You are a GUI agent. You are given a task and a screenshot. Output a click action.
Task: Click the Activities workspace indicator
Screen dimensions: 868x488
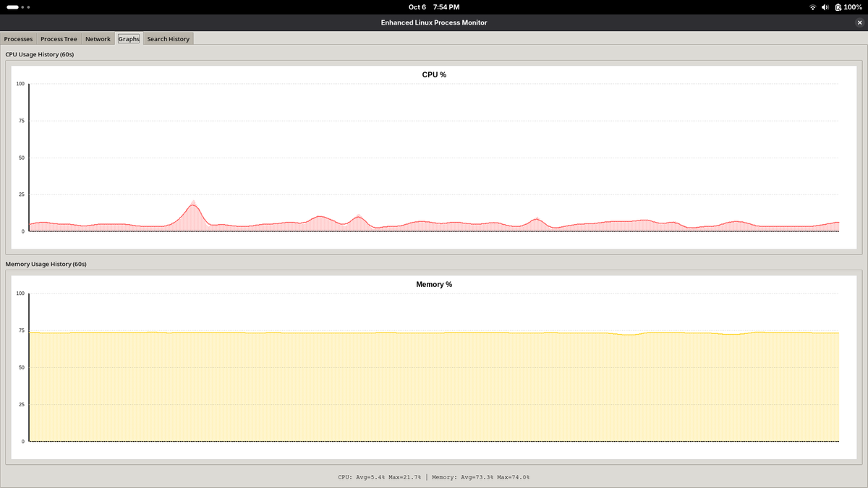18,7
